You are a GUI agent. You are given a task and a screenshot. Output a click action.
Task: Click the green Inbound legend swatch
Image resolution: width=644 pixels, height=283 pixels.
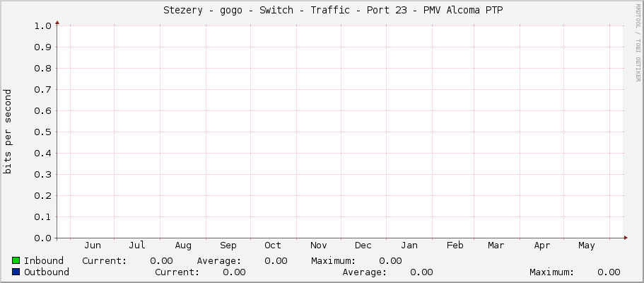[16, 260]
